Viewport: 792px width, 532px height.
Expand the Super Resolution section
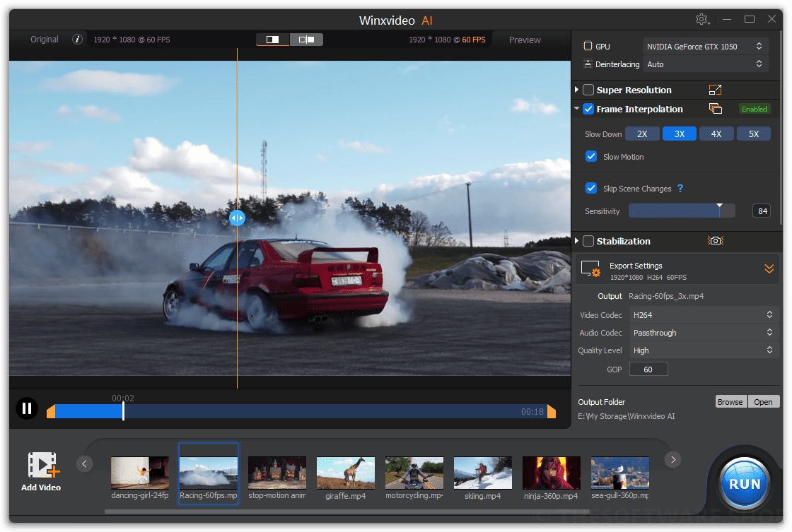576,90
